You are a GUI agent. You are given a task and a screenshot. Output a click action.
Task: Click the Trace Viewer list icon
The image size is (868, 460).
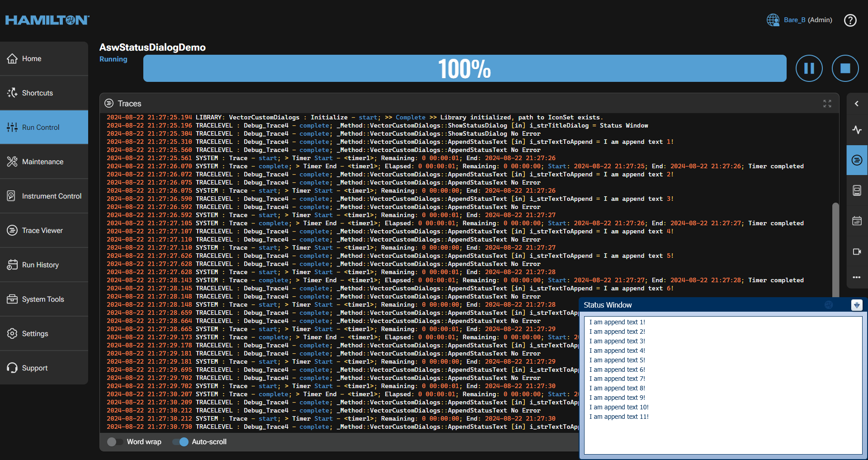(x=12, y=231)
